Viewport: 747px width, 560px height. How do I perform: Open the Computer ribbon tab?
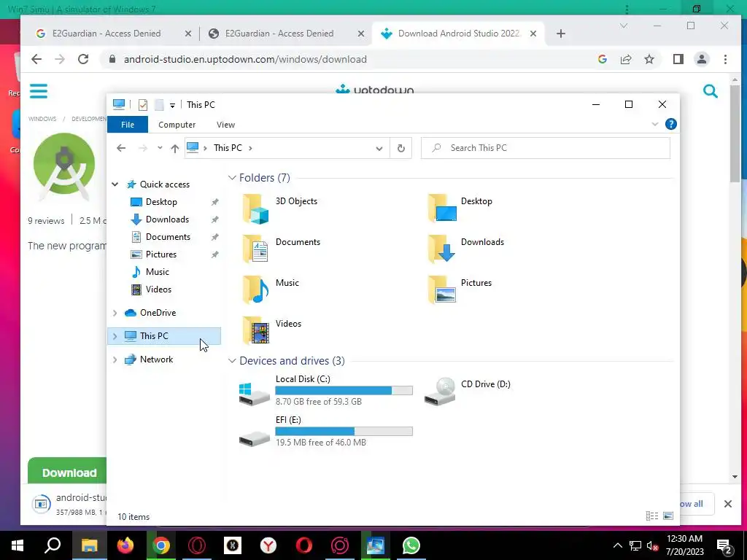tap(177, 125)
